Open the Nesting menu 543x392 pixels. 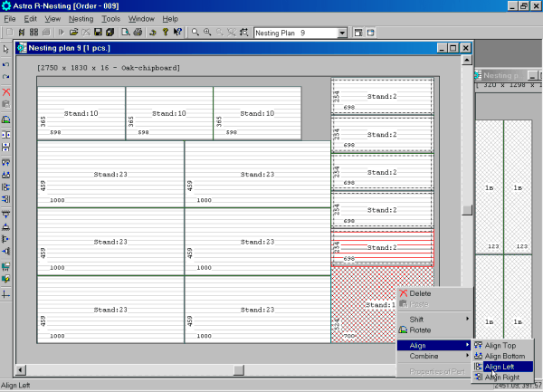[81, 18]
